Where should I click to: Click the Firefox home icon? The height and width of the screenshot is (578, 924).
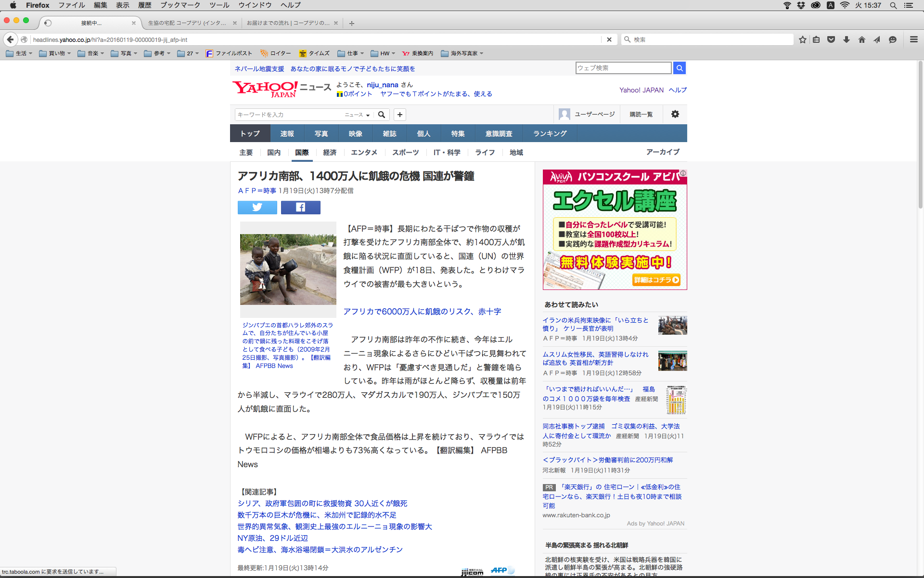click(x=861, y=39)
